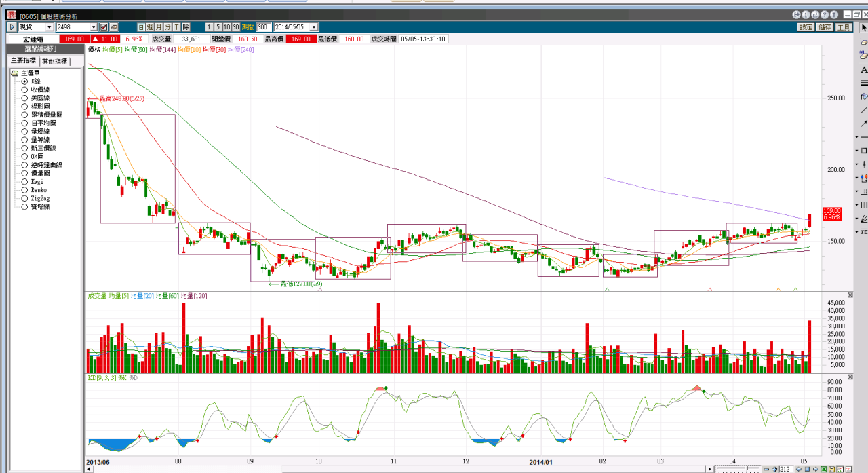Switch to the ZigZag chart radio option
This screenshot has width=868, height=473.
(25, 198)
